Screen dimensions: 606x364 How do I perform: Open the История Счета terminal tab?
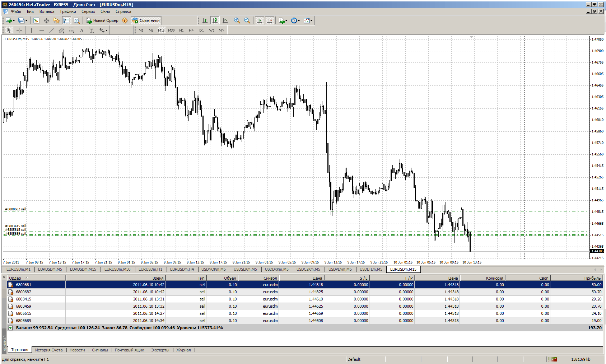49,350
